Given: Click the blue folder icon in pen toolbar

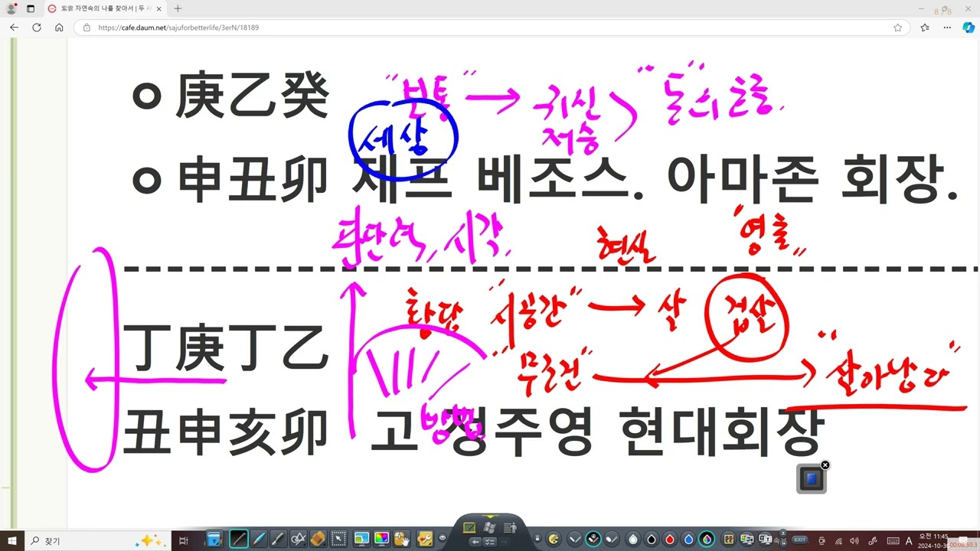Looking at the screenshot, I should click(214, 540).
